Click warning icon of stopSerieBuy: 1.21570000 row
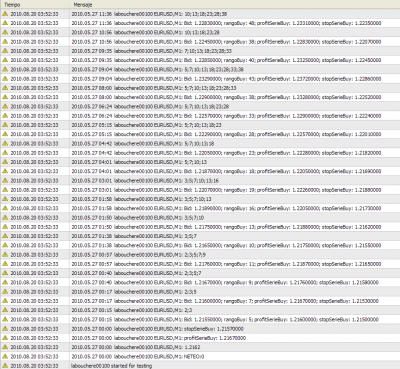This screenshot has height=369, width=400. [5, 329]
